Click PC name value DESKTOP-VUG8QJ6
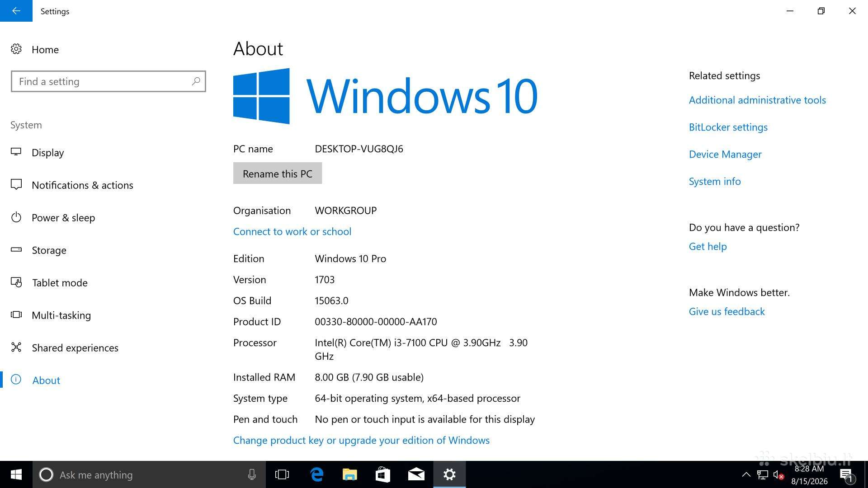Image resolution: width=868 pixels, height=488 pixels. [359, 149]
